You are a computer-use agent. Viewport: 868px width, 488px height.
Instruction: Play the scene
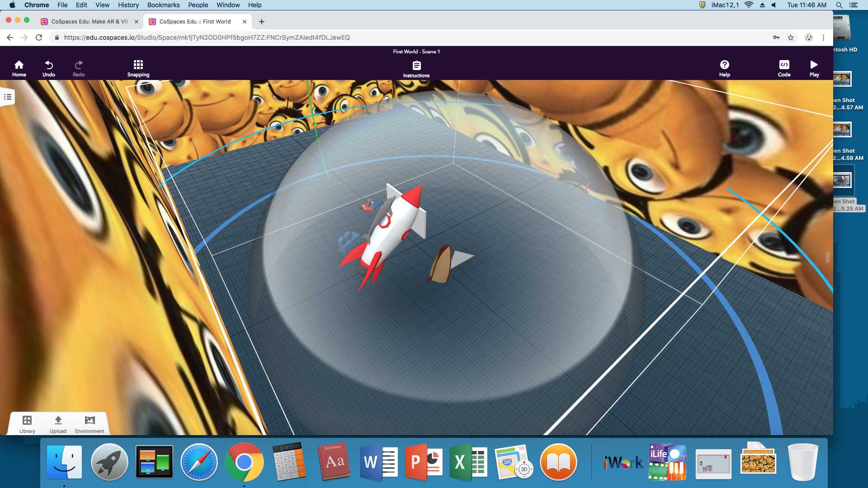click(814, 68)
